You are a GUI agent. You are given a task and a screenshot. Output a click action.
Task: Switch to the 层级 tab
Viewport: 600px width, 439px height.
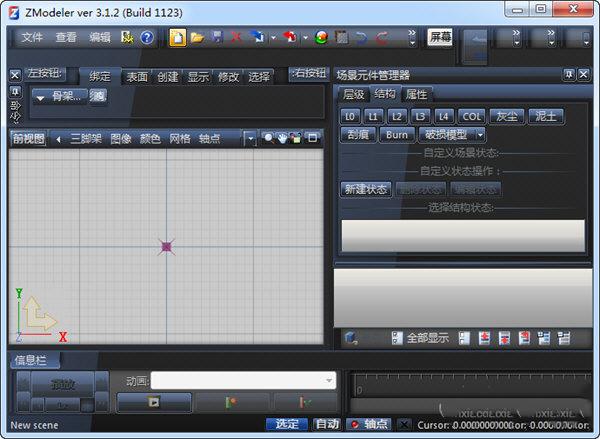click(354, 94)
